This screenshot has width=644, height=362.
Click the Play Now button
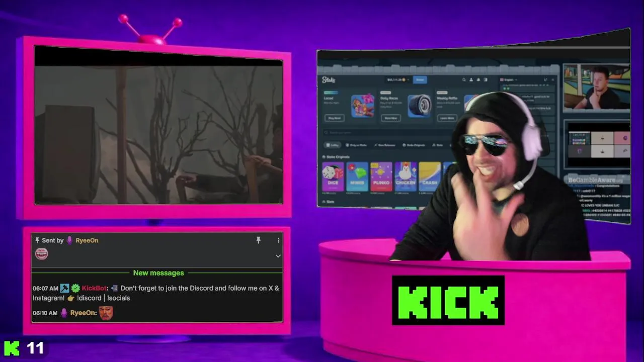335,118
